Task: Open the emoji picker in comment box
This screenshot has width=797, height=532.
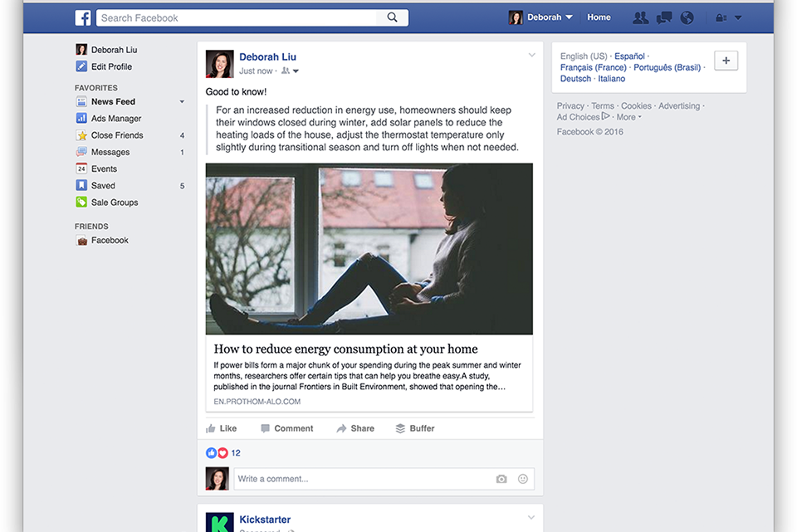Action: (523, 479)
